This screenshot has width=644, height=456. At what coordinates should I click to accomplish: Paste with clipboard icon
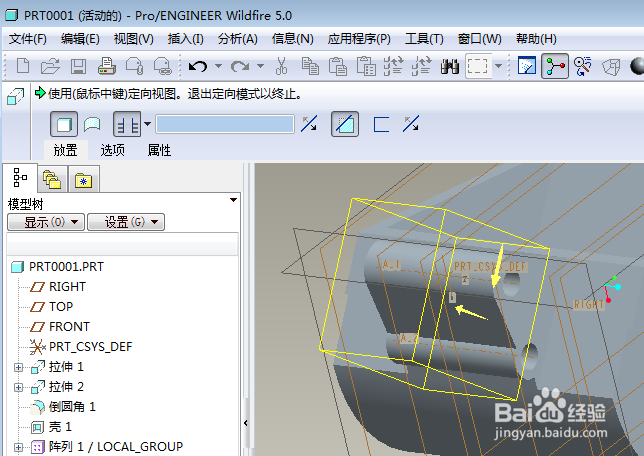coord(338,66)
